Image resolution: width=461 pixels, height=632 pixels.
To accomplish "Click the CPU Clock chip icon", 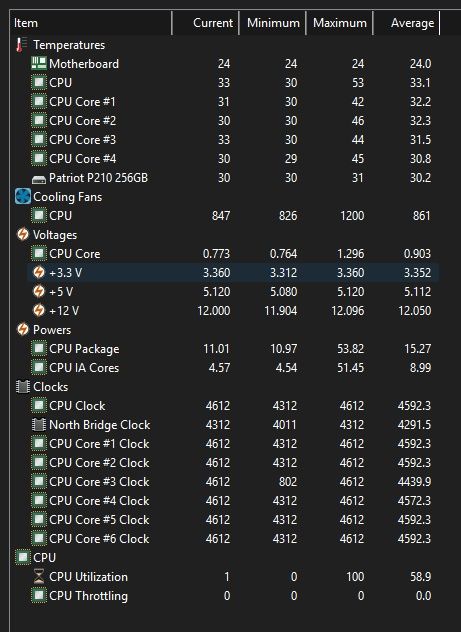I will pos(39,405).
